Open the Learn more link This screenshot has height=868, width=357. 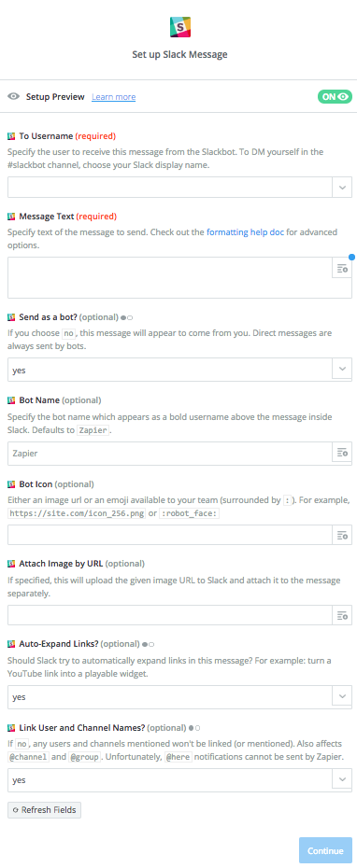click(x=114, y=97)
